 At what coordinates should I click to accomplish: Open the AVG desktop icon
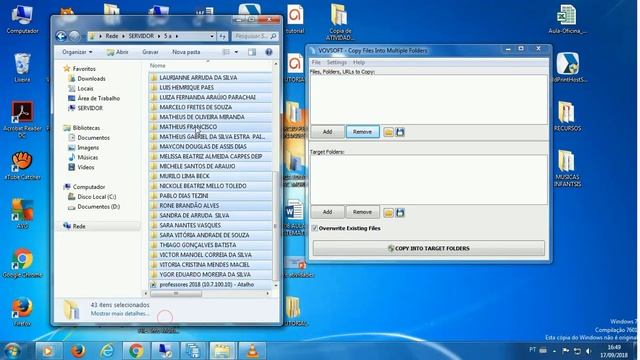[x=22, y=213]
